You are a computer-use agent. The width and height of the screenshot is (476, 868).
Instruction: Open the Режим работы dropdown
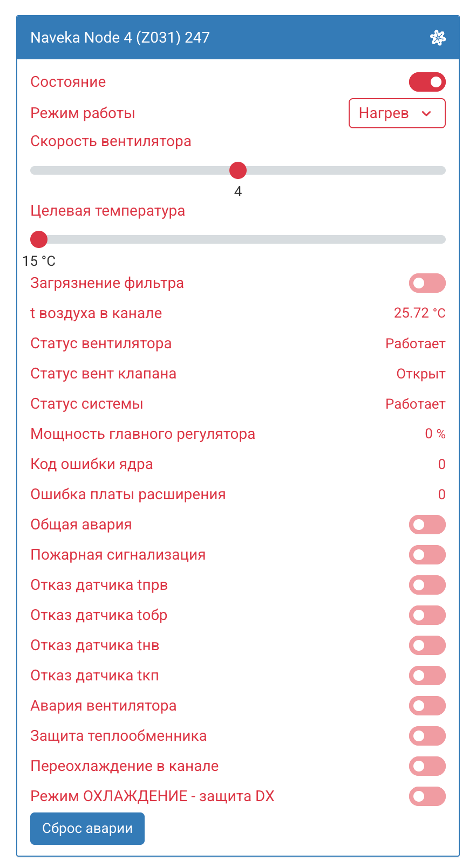tap(397, 113)
